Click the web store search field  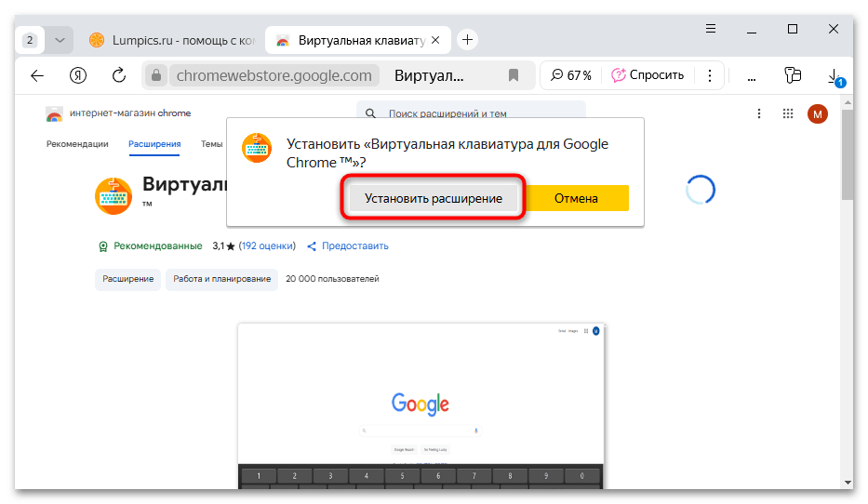471,113
